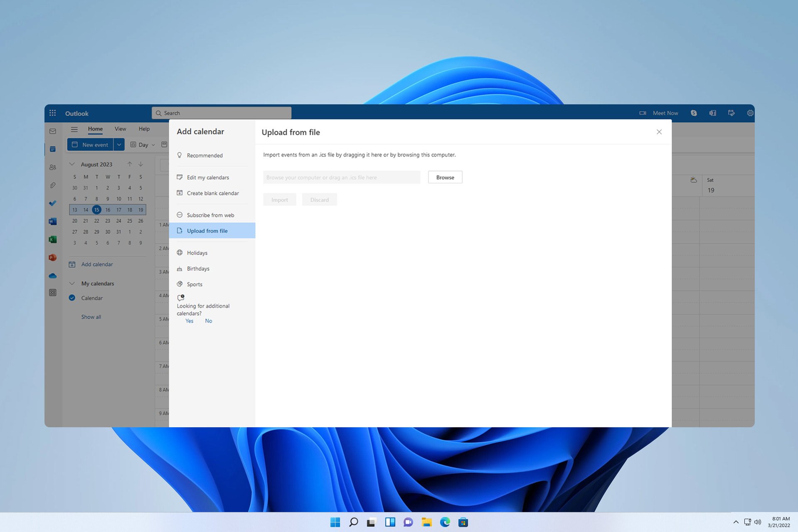The height and width of the screenshot is (532, 798).
Task: Show hidden system tray icons
Action: [x=736, y=522]
